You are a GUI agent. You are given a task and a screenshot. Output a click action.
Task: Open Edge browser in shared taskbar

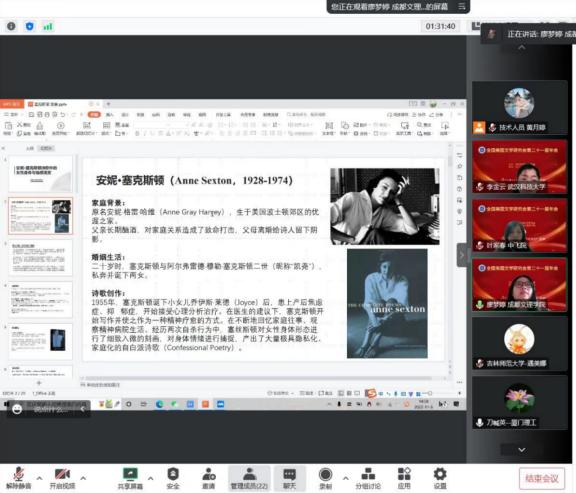coord(159,404)
